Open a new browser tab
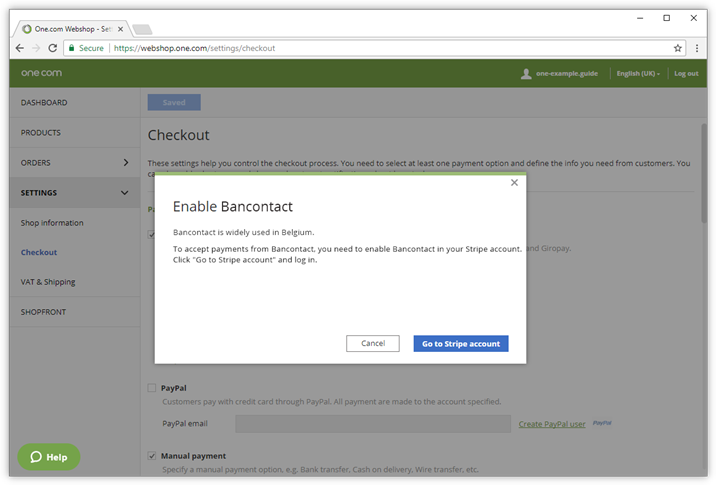The width and height of the screenshot is (716, 485). pos(142,30)
